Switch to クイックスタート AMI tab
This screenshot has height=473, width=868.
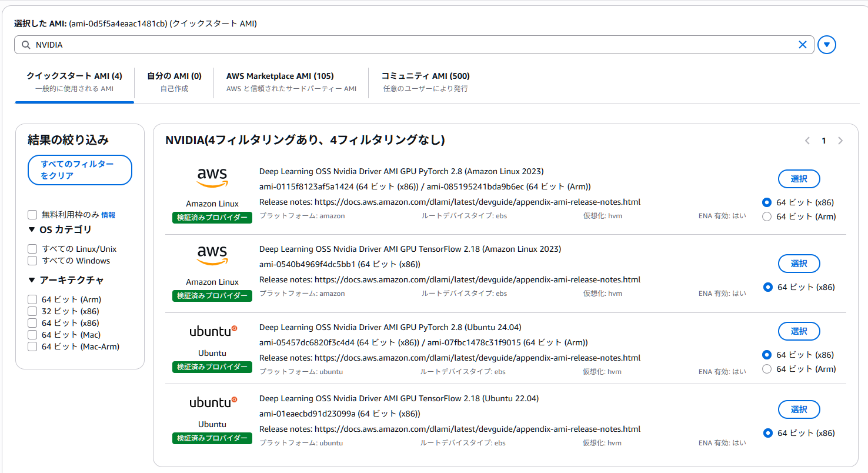(x=74, y=82)
